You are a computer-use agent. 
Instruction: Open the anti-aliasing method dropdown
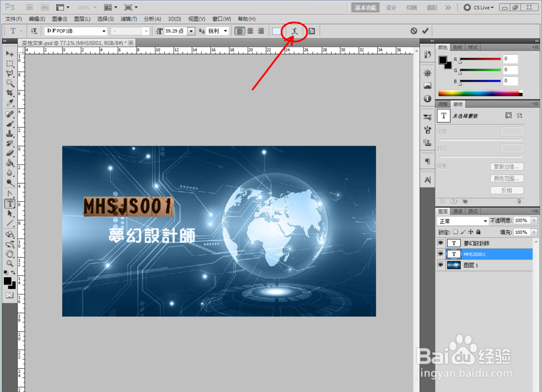pyautogui.click(x=225, y=31)
